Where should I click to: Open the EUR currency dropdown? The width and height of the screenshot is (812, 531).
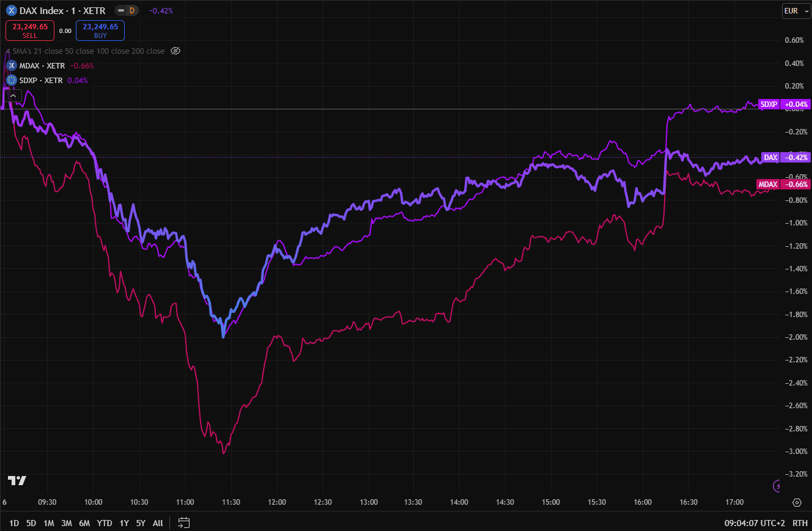pyautogui.click(x=797, y=10)
